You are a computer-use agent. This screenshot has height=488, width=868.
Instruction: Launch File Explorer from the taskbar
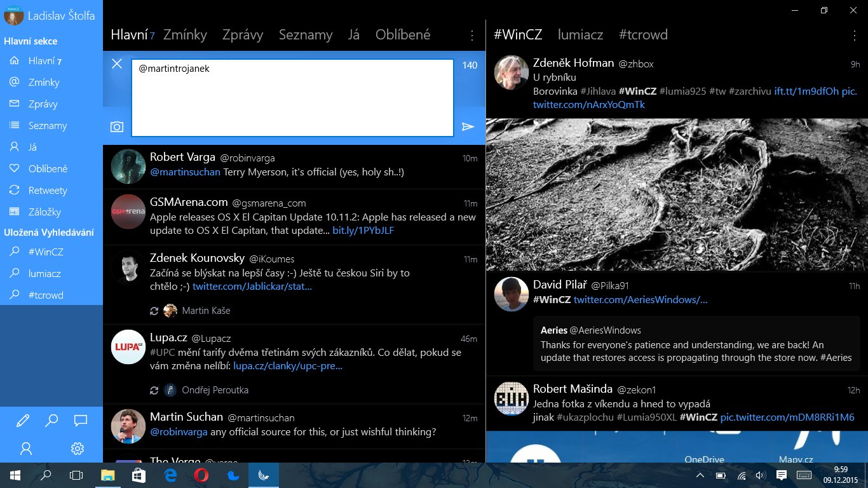108,475
